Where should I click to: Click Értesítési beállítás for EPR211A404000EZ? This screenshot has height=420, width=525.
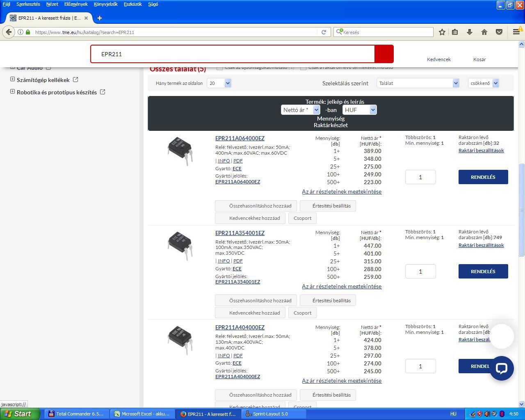(328, 395)
